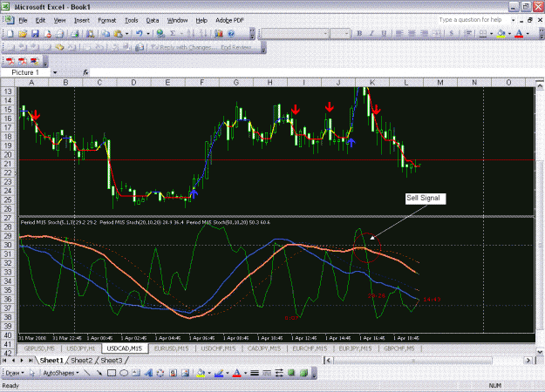
Task: Insert Clip Art from Drawing toolbar
Action: tap(174, 373)
